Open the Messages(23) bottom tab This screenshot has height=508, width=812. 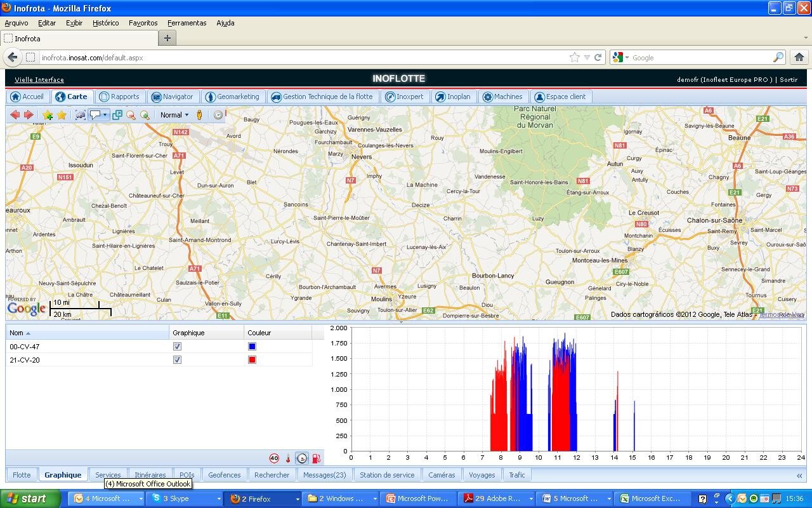[325, 475]
